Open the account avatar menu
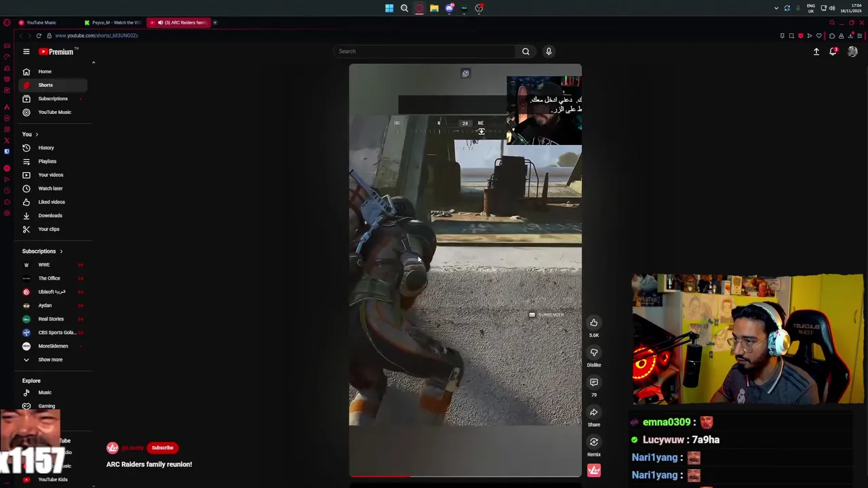The image size is (868, 488). point(852,52)
